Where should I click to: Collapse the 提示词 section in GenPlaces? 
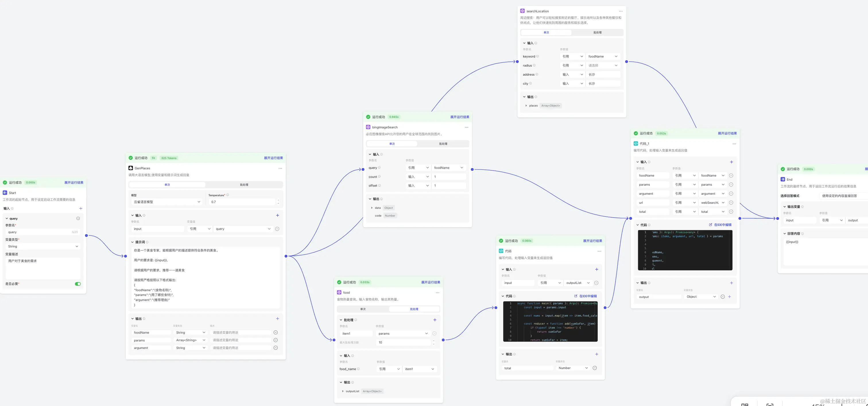132,242
